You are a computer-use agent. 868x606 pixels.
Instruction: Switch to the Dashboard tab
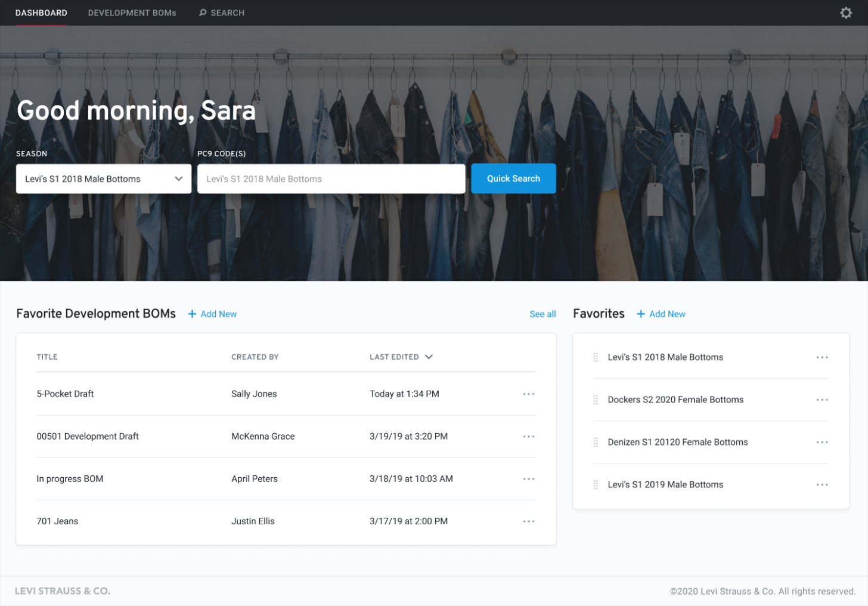pyautogui.click(x=41, y=13)
